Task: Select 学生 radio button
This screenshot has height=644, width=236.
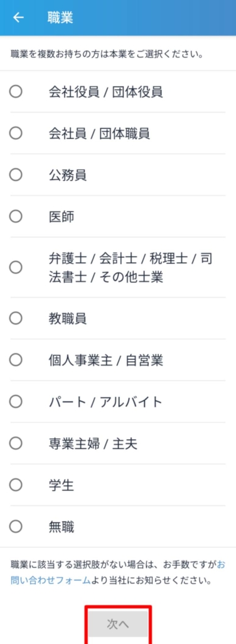Action: click(16, 485)
